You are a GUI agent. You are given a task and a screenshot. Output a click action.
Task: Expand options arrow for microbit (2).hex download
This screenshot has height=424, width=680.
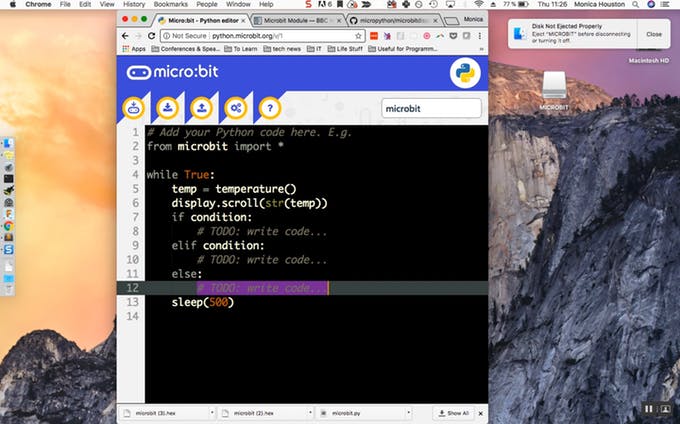310,413
